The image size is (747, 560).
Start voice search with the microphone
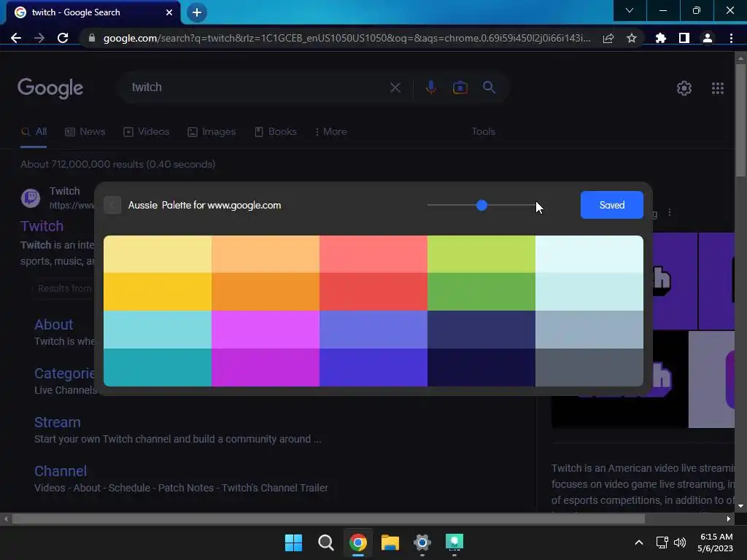coord(430,87)
